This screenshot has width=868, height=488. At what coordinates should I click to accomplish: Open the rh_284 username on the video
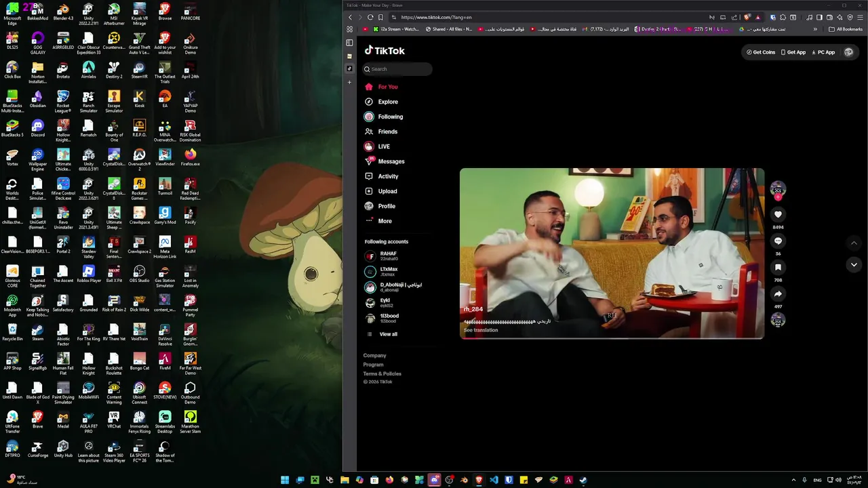(473, 309)
